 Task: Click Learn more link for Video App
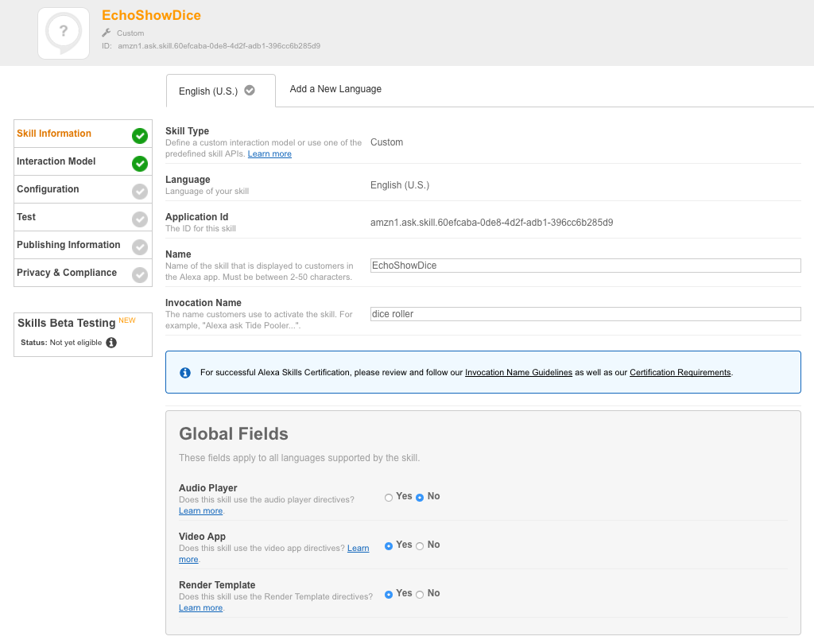(359, 549)
